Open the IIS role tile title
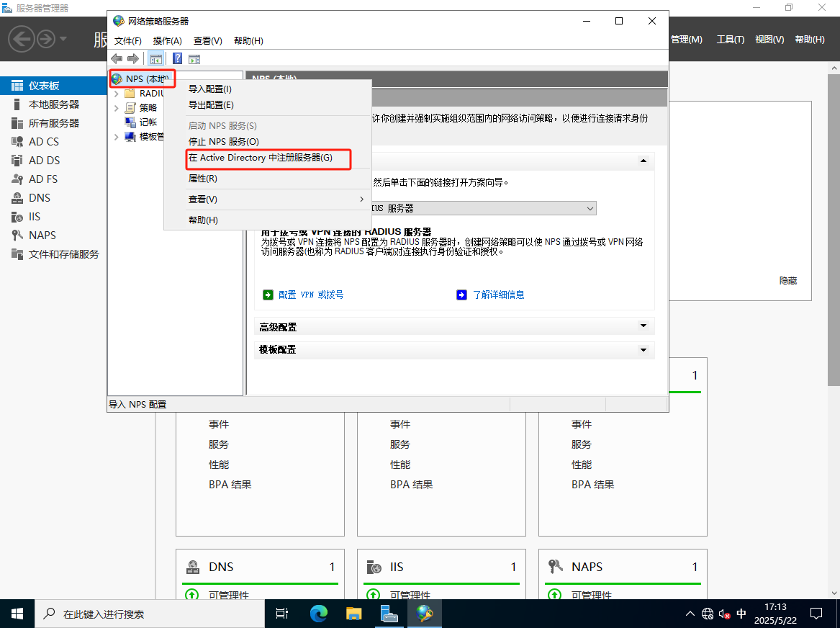This screenshot has width=840, height=628. (x=397, y=567)
